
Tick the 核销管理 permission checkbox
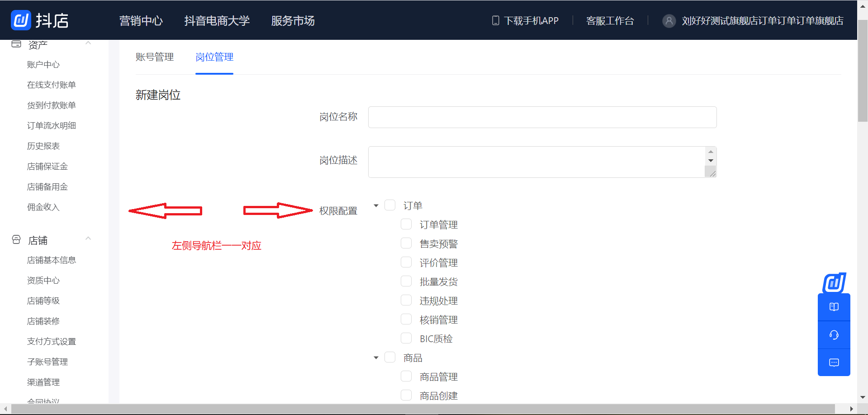(406, 319)
